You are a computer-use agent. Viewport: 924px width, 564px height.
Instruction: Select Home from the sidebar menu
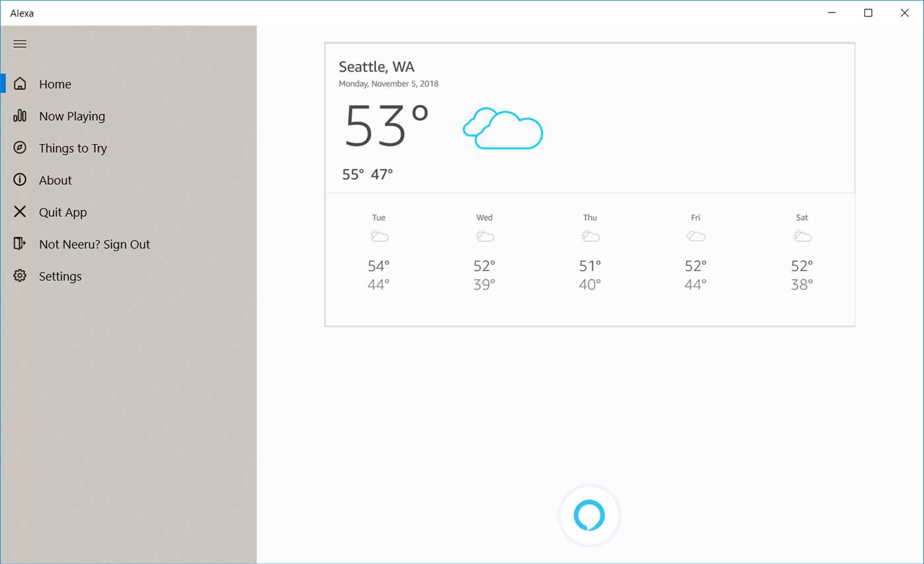pyautogui.click(x=54, y=84)
